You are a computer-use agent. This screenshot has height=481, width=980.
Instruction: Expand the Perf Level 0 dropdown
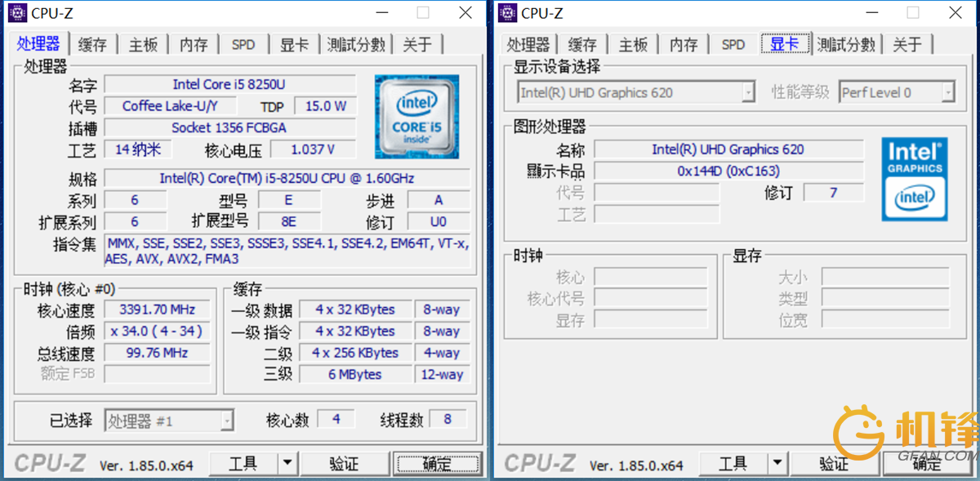point(947,93)
